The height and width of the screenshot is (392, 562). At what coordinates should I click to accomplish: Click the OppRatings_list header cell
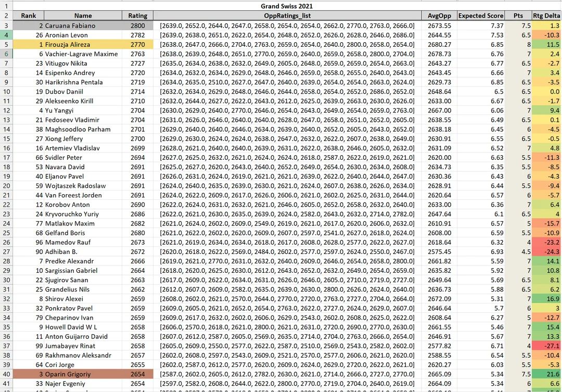click(287, 16)
